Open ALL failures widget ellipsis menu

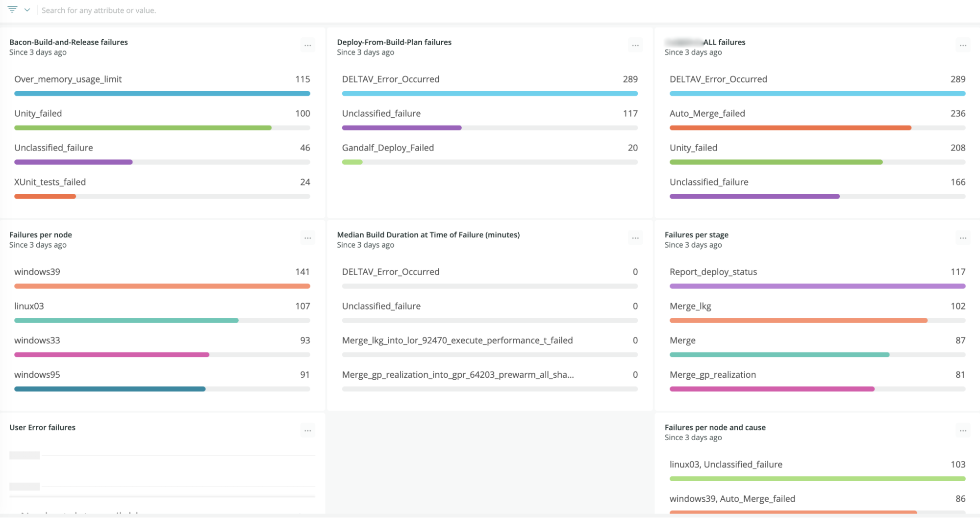click(963, 46)
